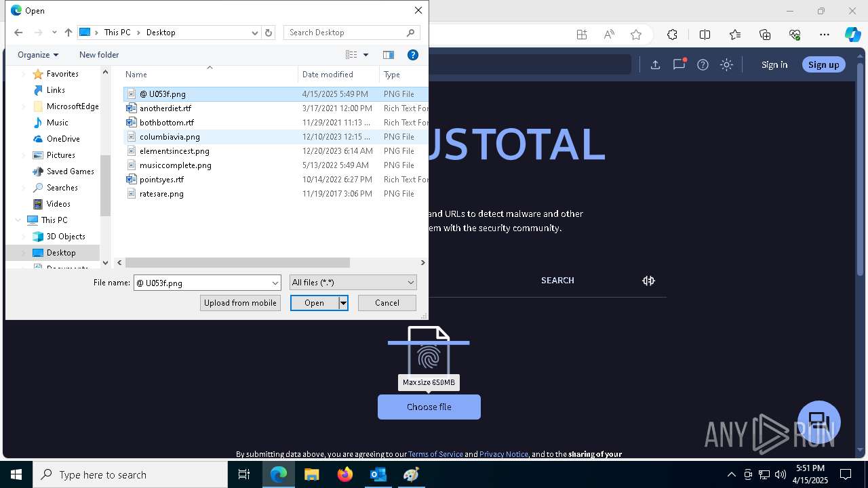Open Favorites list icon in Edge
The height and width of the screenshot is (488, 868).
tap(735, 35)
